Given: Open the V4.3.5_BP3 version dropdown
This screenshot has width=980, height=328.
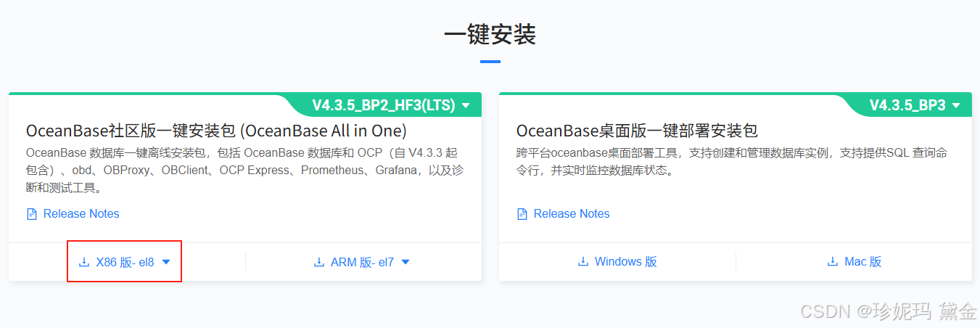Looking at the screenshot, I should (915, 105).
